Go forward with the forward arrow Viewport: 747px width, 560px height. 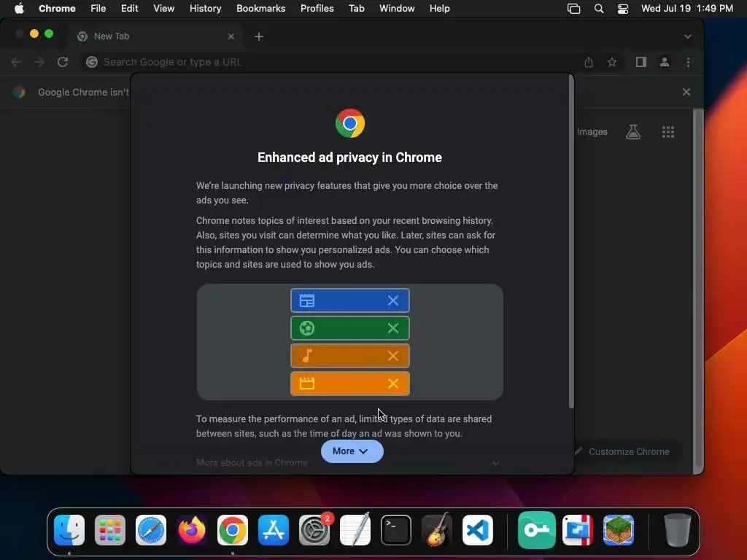click(39, 62)
